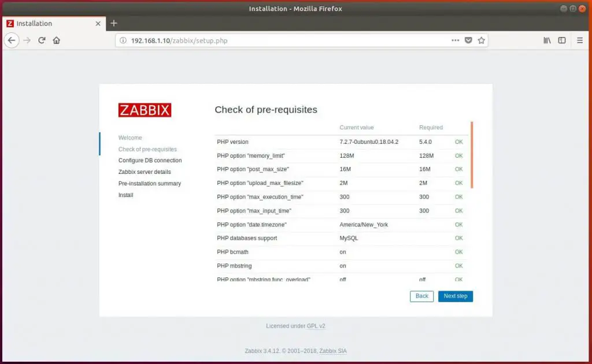Minimize the Firefox window
Image resolution: width=592 pixels, height=364 pixels.
(564, 9)
